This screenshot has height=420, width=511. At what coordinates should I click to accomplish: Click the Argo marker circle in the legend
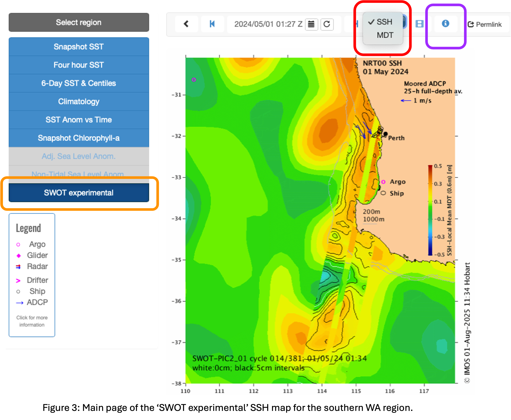pyautogui.click(x=18, y=245)
